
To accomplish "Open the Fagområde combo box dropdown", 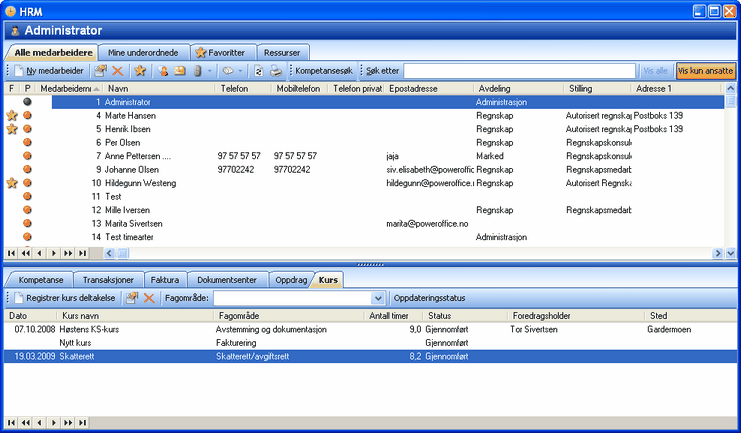I will (378, 298).
